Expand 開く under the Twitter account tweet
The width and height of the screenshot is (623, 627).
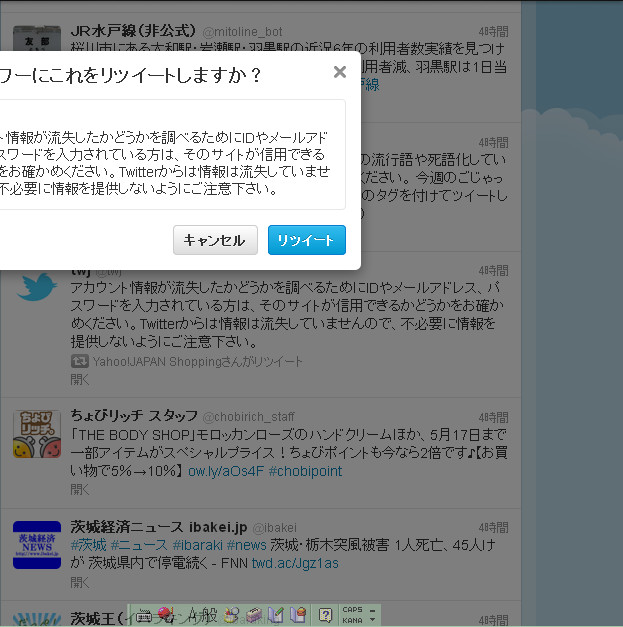pos(80,379)
